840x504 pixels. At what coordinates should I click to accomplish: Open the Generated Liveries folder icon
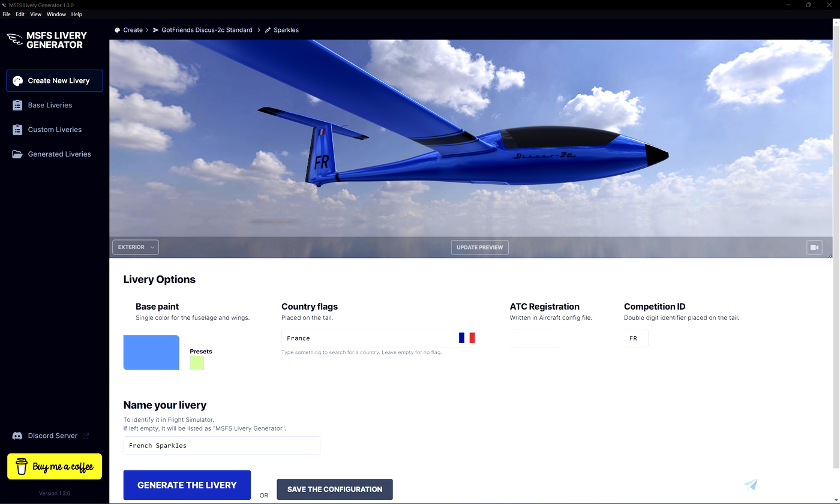pyautogui.click(x=17, y=154)
